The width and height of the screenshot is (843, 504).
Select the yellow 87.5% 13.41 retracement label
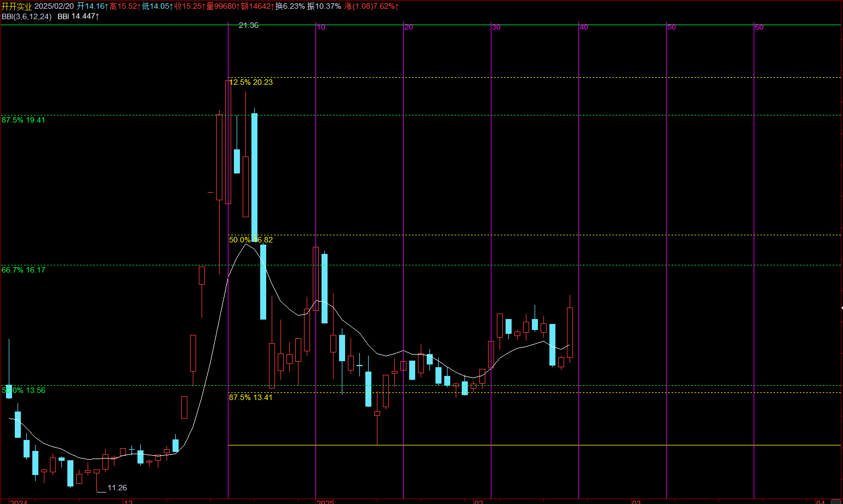[x=251, y=397]
